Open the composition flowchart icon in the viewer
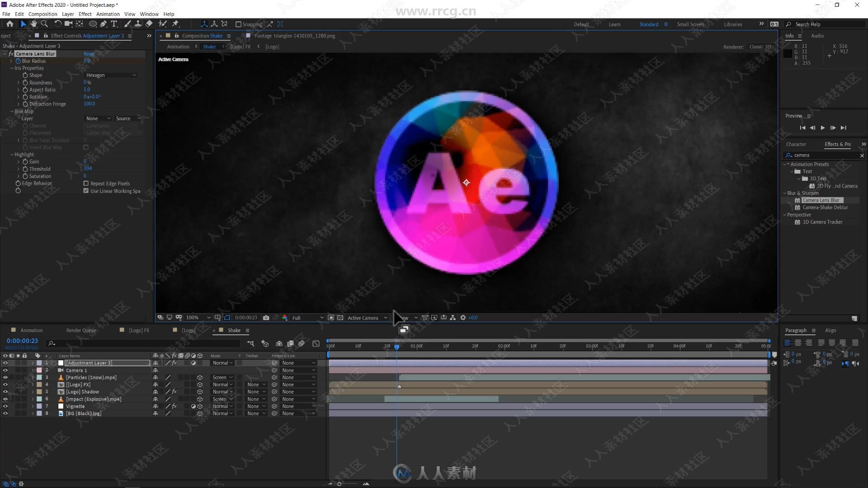The height and width of the screenshot is (488, 868). (453, 318)
